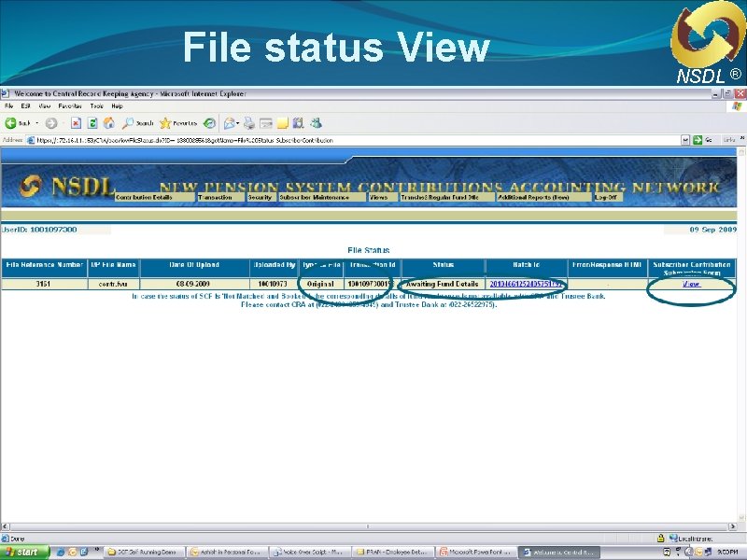Open the Security tab

coord(261,197)
